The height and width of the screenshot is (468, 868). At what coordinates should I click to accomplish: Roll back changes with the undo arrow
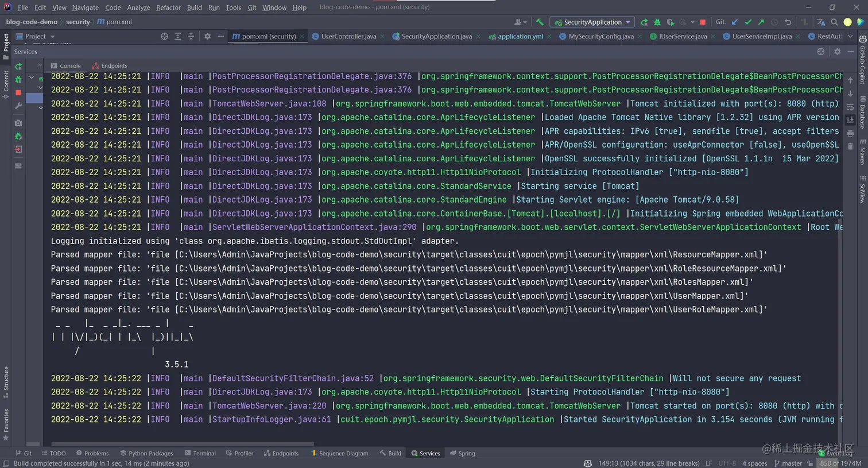pos(788,22)
